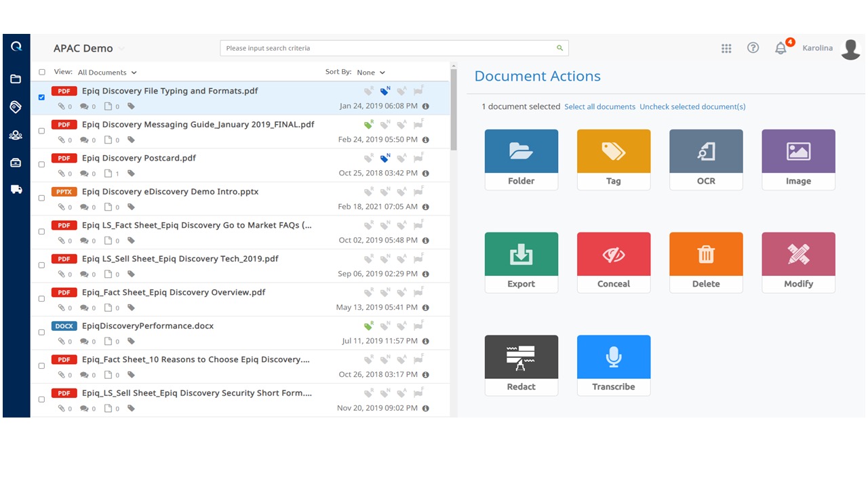868x488 pixels.
Task: Click the PPTX file type badge
Action: [x=64, y=192]
